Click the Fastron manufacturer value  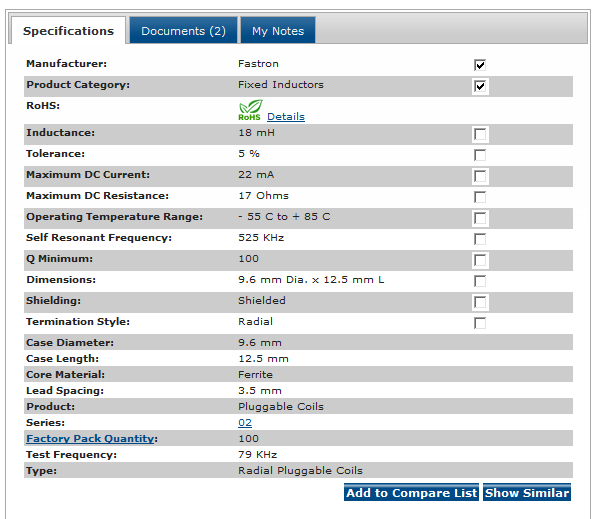tap(258, 64)
